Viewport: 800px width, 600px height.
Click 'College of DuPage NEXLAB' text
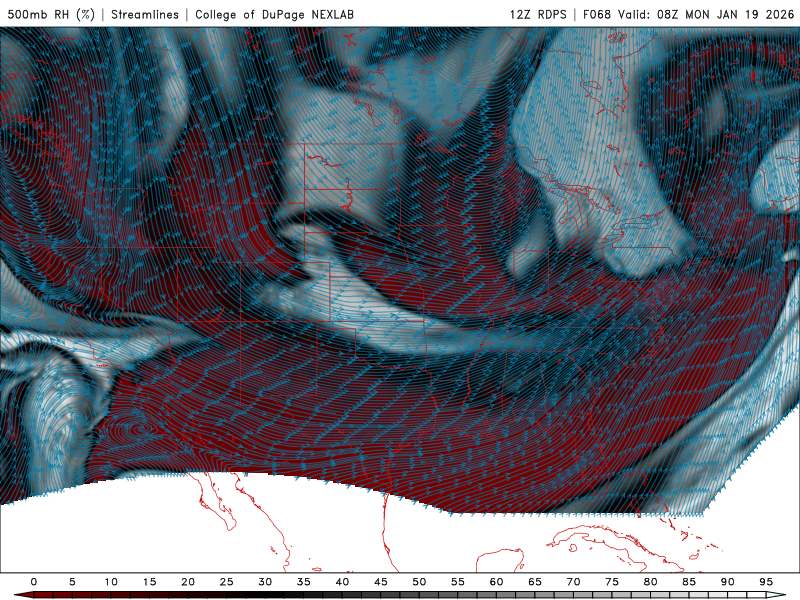274,14
